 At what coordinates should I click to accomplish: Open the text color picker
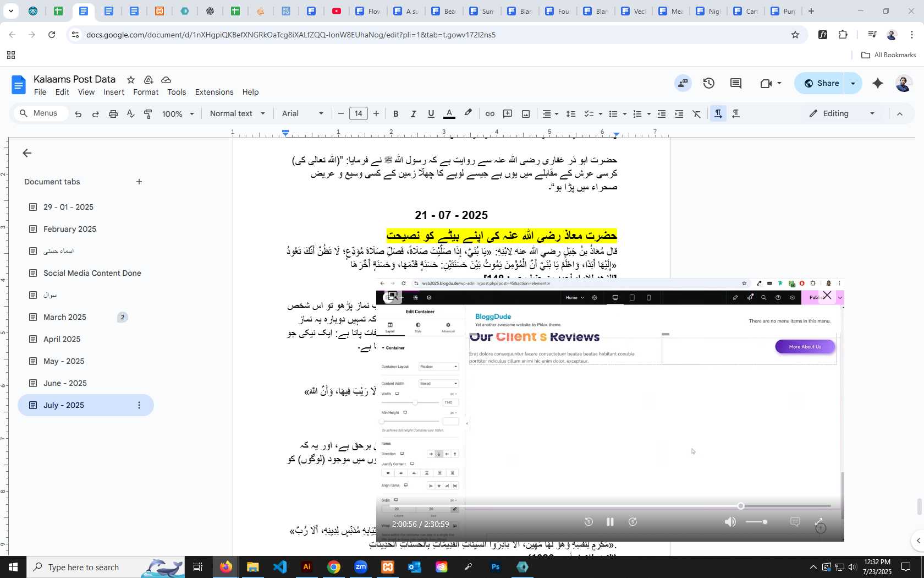(x=449, y=114)
